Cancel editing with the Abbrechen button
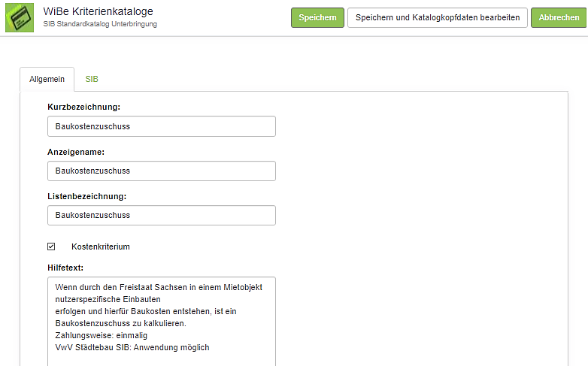 point(559,18)
